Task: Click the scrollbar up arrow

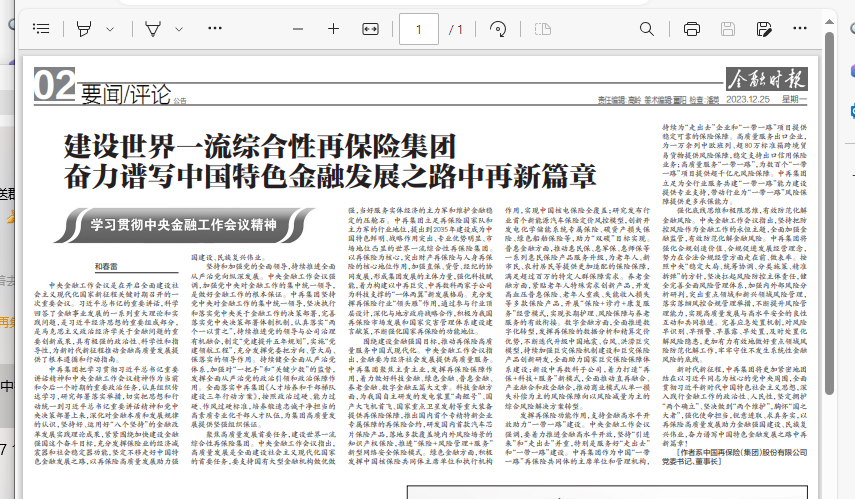Action: click(829, 22)
